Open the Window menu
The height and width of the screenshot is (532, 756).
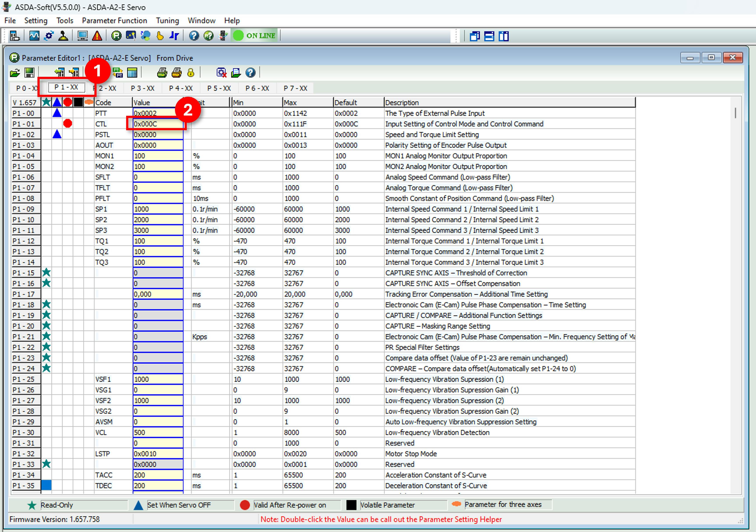[201, 20]
